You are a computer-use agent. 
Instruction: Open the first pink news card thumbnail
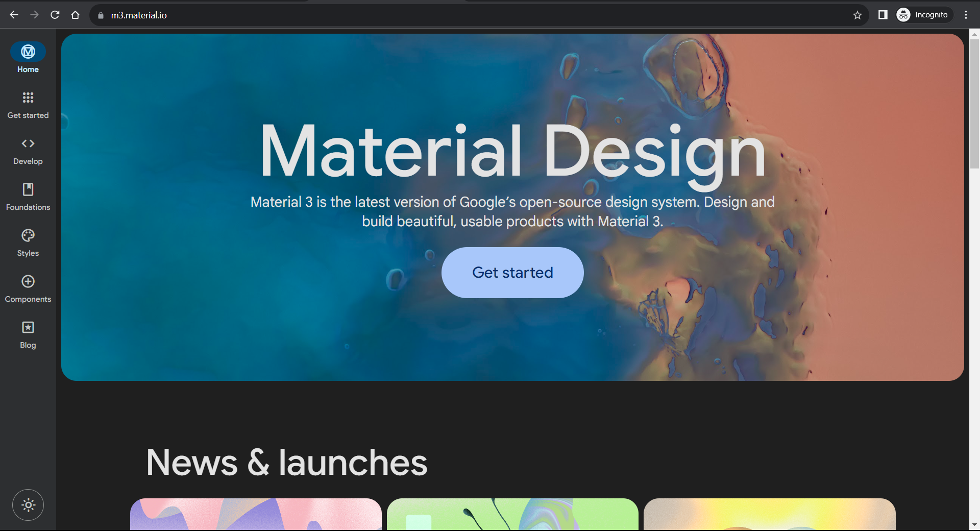coord(256,514)
